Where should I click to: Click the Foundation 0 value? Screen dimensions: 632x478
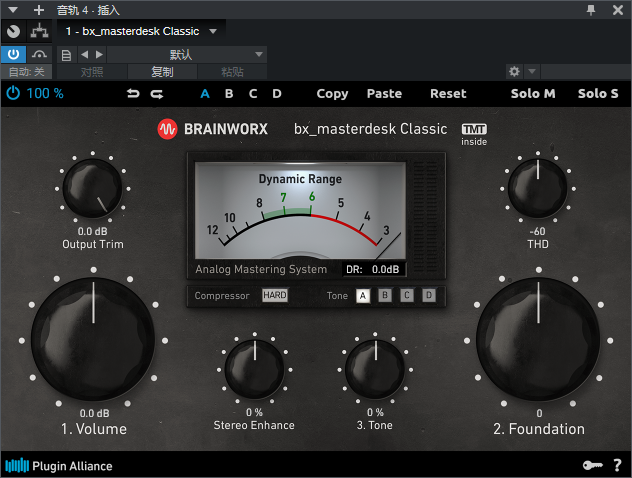tap(539, 413)
